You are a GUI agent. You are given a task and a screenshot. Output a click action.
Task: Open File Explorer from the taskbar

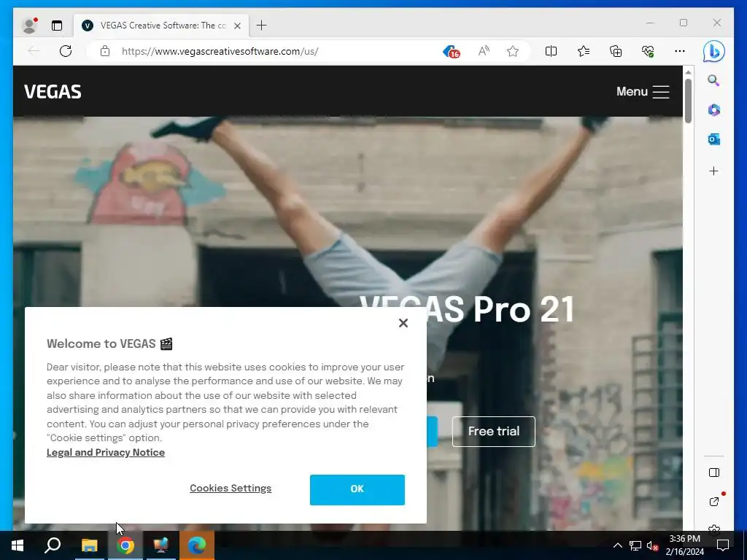coord(89,545)
